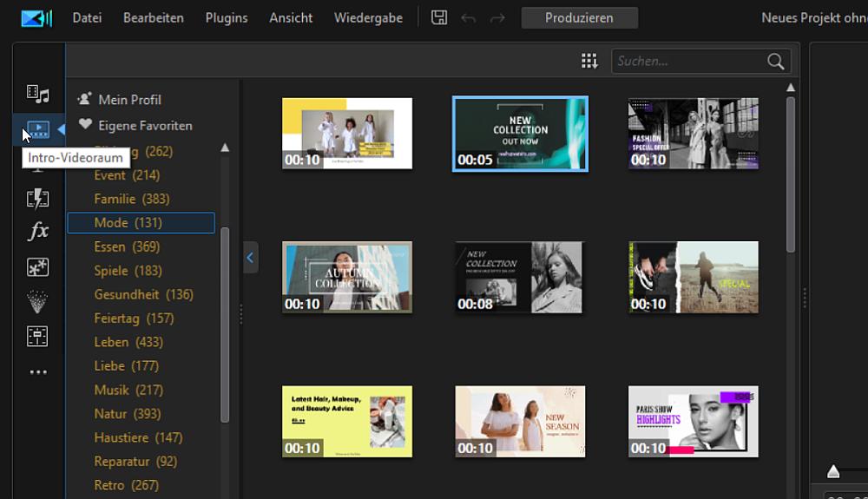868x499 pixels.
Task: Click template list scroll-up arrow
Action: tap(791, 88)
